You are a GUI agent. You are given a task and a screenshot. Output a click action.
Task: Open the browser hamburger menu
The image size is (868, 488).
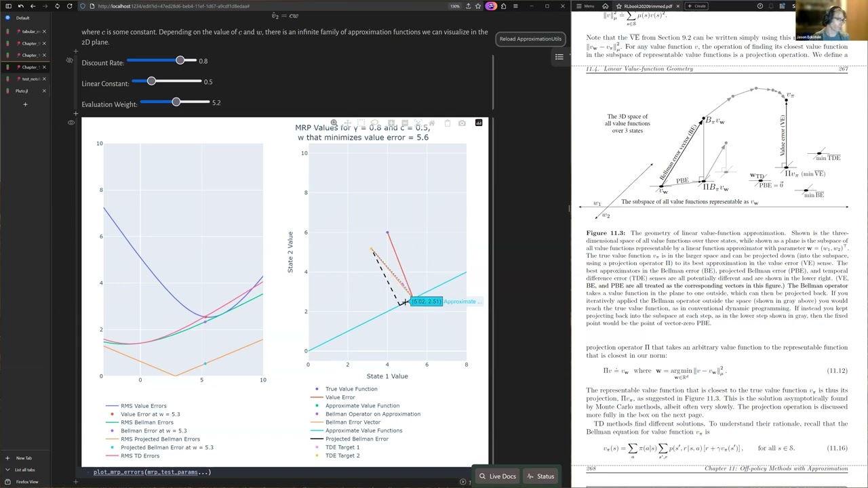pyautogui.click(x=515, y=6)
